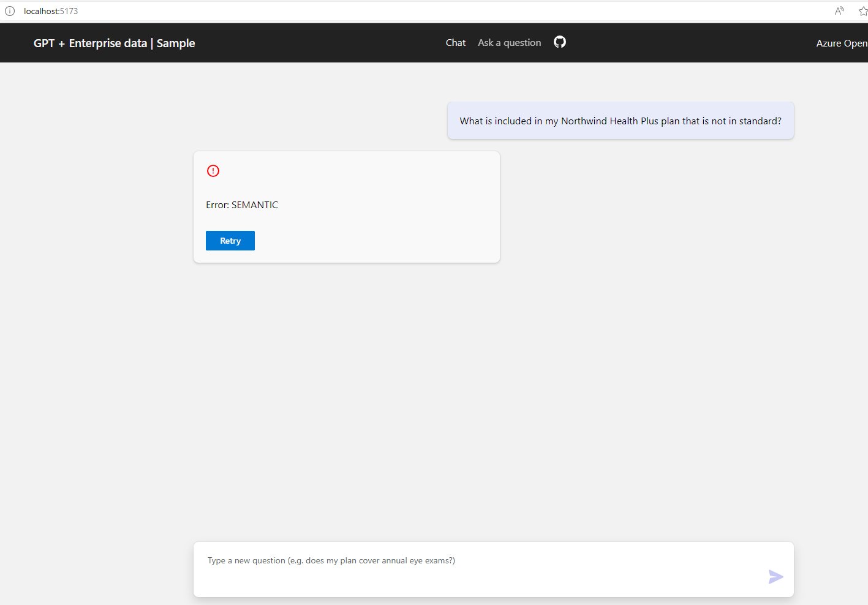
Task: Open the Ask a question tab
Action: pos(509,42)
